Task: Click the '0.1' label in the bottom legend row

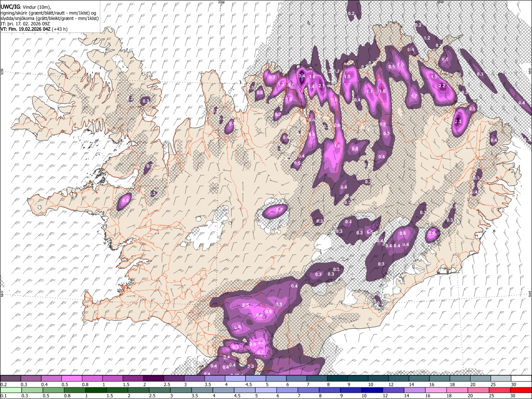Action: tap(4, 396)
